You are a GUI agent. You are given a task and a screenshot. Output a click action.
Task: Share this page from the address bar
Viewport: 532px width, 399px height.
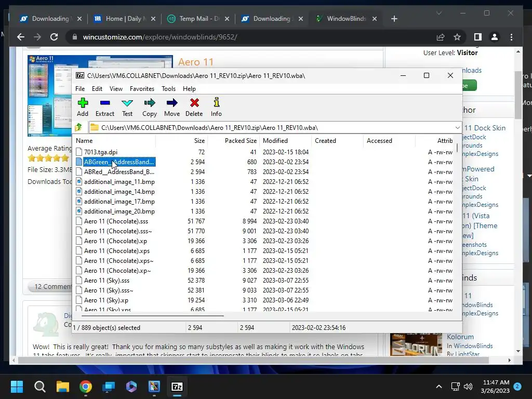[x=441, y=37]
